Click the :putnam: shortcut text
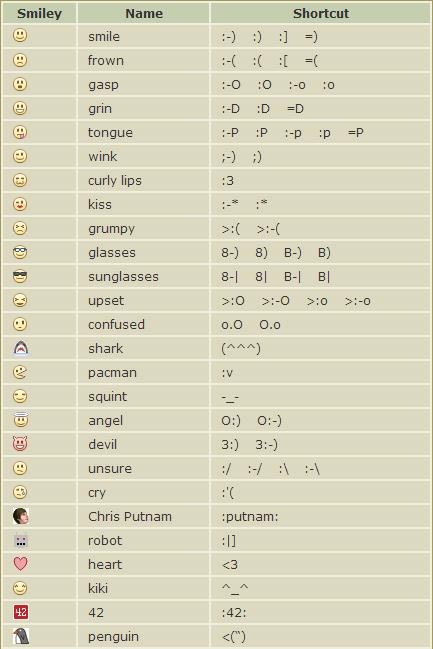 [x=250, y=517]
